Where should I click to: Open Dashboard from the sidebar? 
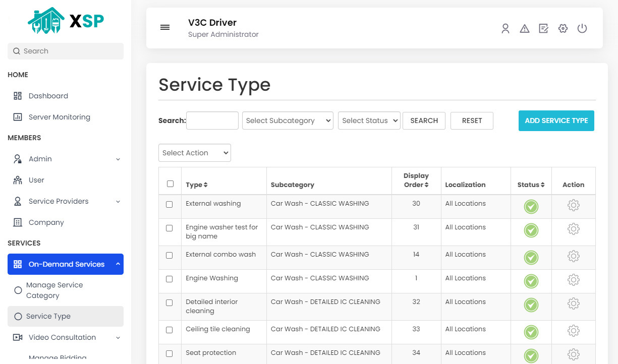pyautogui.click(x=48, y=96)
